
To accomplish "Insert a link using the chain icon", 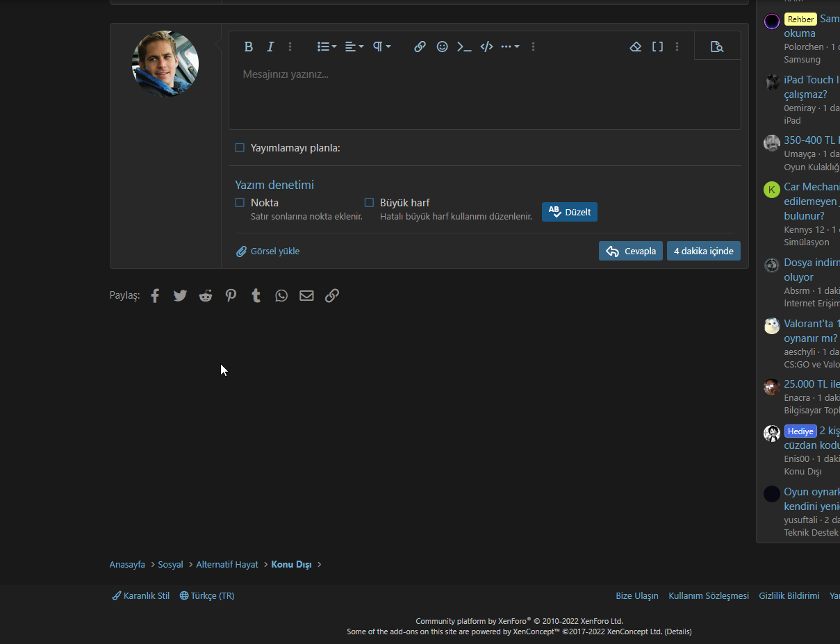I will [420, 47].
